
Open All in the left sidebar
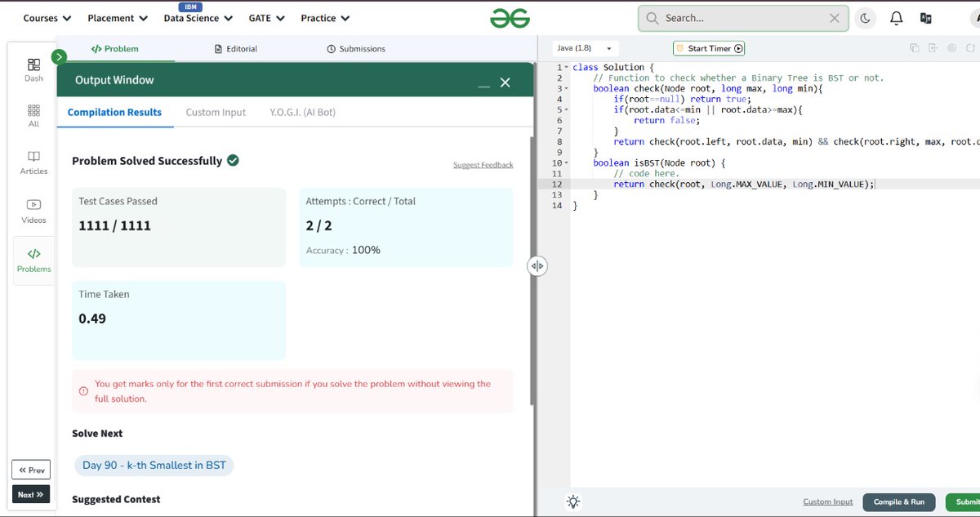[x=33, y=115]
